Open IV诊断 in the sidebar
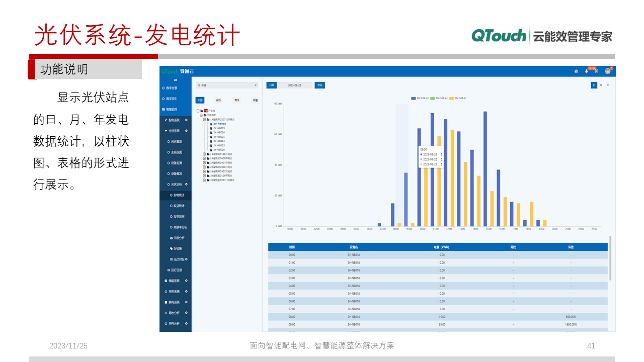The width and height of the screenshot is (644, 362). 177,248
